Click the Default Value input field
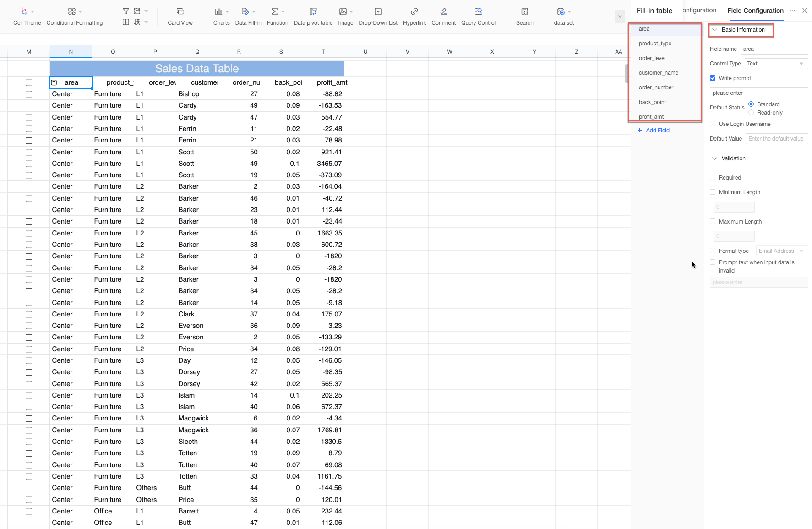Screen dimensions: 812x529 click(777, 139)
